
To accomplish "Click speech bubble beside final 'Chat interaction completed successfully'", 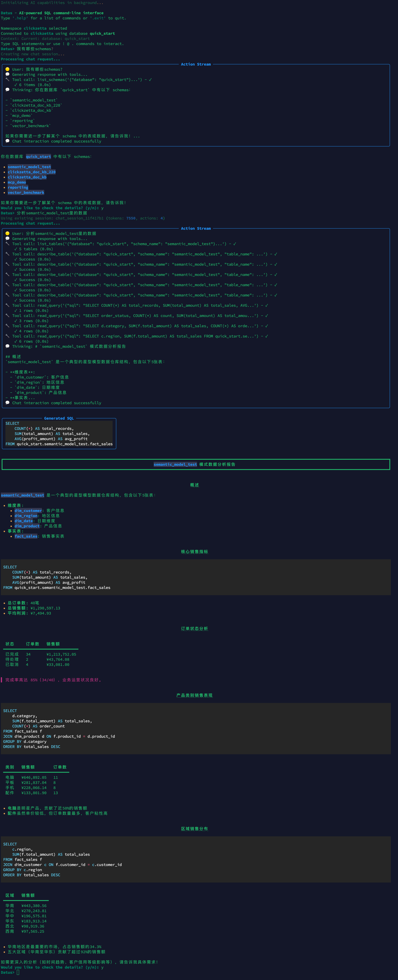I will click(7, 402).
